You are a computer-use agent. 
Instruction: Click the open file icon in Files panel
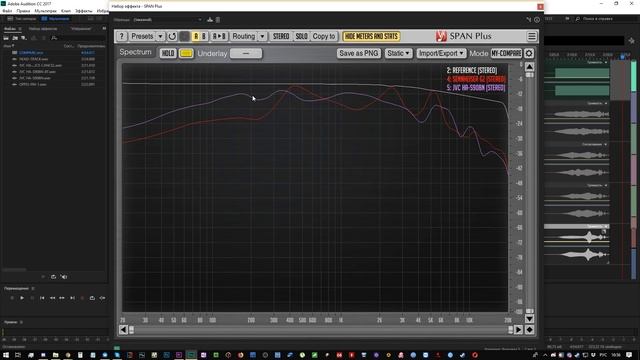(6, 38)
